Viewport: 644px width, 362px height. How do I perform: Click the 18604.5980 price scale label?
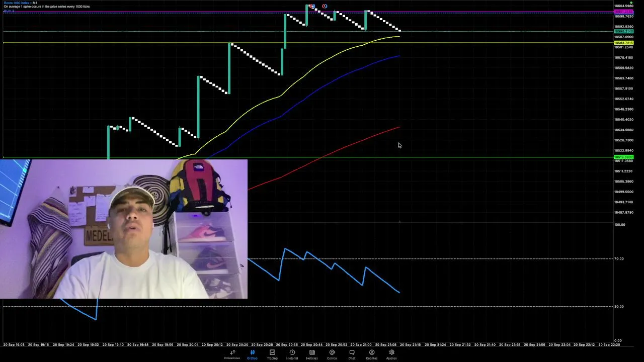[x=623, y=6]
